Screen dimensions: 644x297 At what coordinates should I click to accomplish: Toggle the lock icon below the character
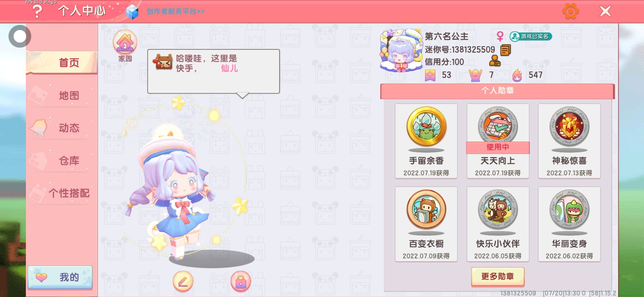241,281
